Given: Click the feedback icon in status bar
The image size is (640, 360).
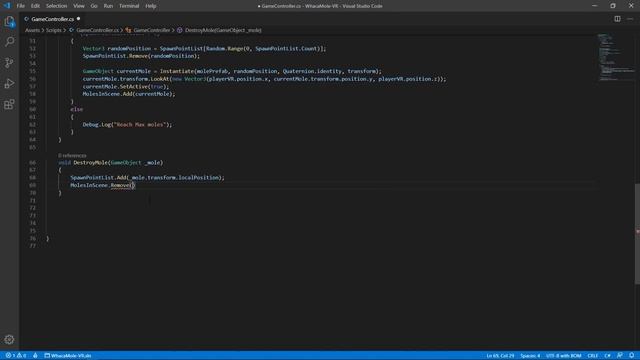Looking at the screenshot, I should pyautogui.click(x=620, y=356).
